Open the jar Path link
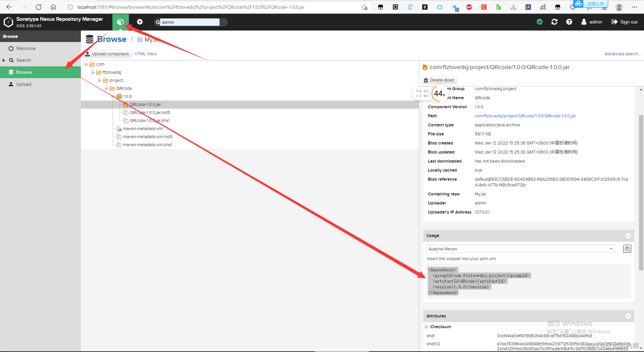The image size is (644, 352). 525,116
